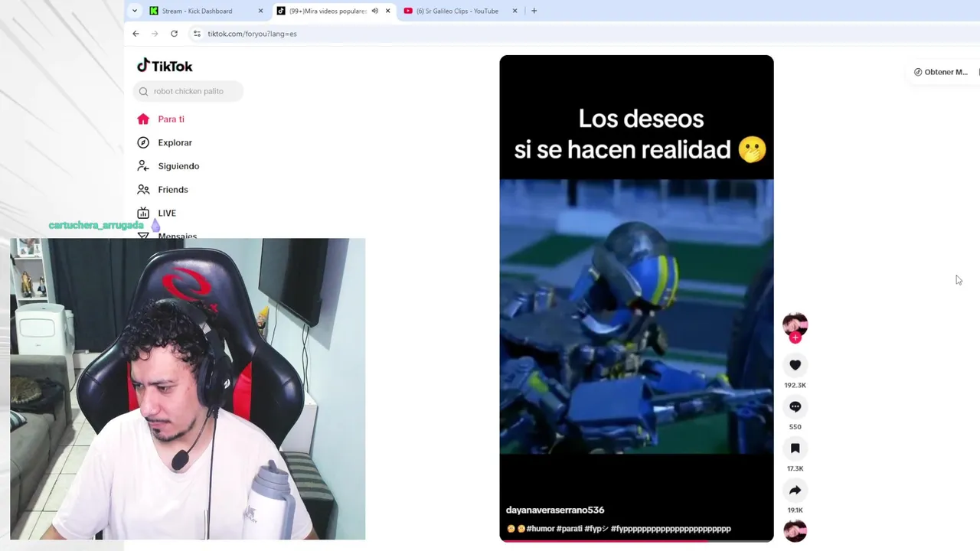Open the Para ti feed
Viewport: 980px width, 551px height.
[171, 119]
